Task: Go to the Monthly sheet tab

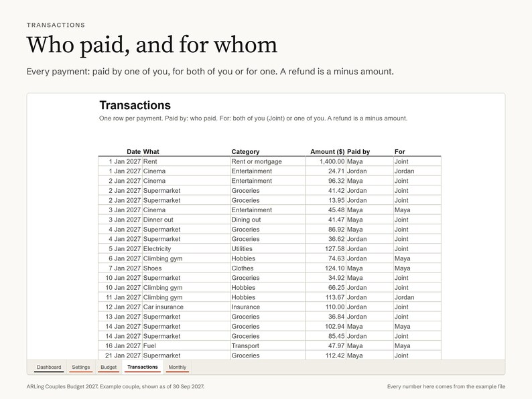Action: coord(177,367)
